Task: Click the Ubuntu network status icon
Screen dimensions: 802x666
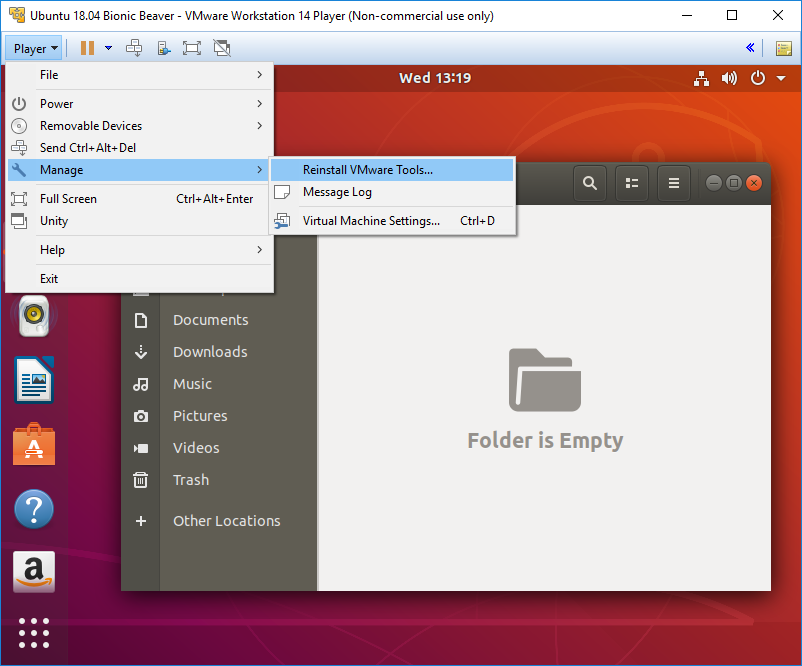Action: point(701,78)
